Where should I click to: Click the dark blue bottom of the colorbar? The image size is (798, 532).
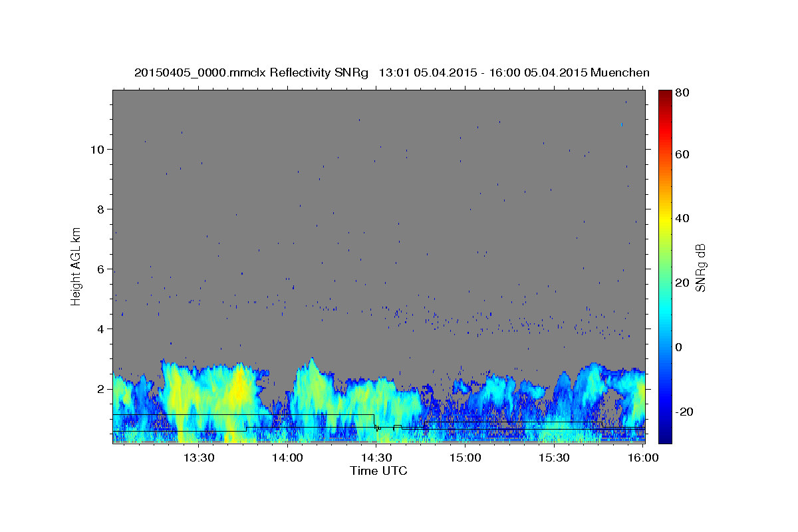[665, 436]
